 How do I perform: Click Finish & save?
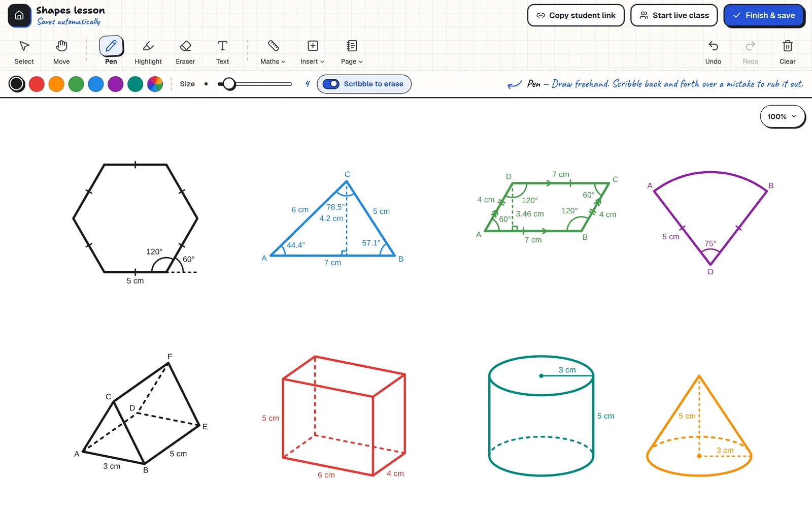[x=764, y=15]
